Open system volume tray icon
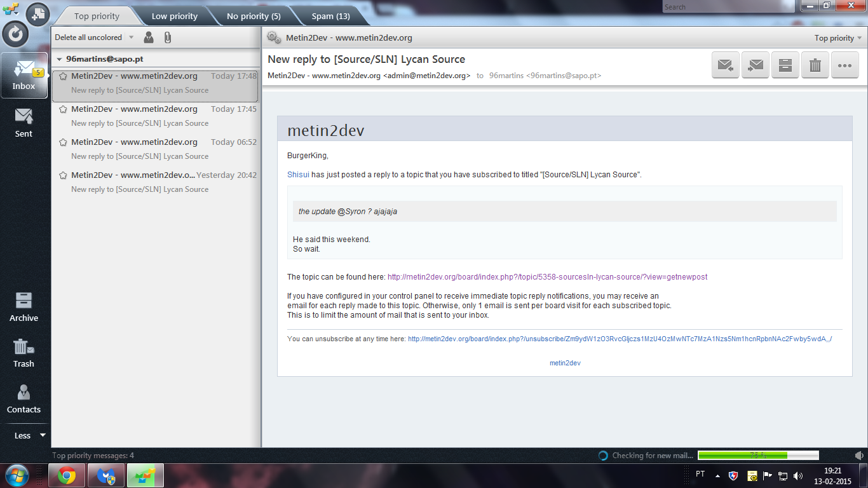This screenshot has width=868, height=488. point(798,475)
